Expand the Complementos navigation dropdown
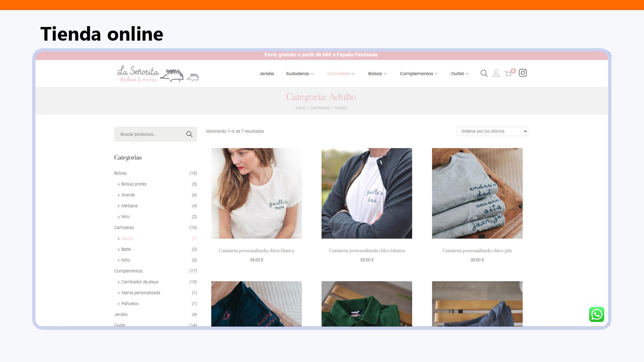The height and width of the screenshot is (362, 644). coord(419,74)
